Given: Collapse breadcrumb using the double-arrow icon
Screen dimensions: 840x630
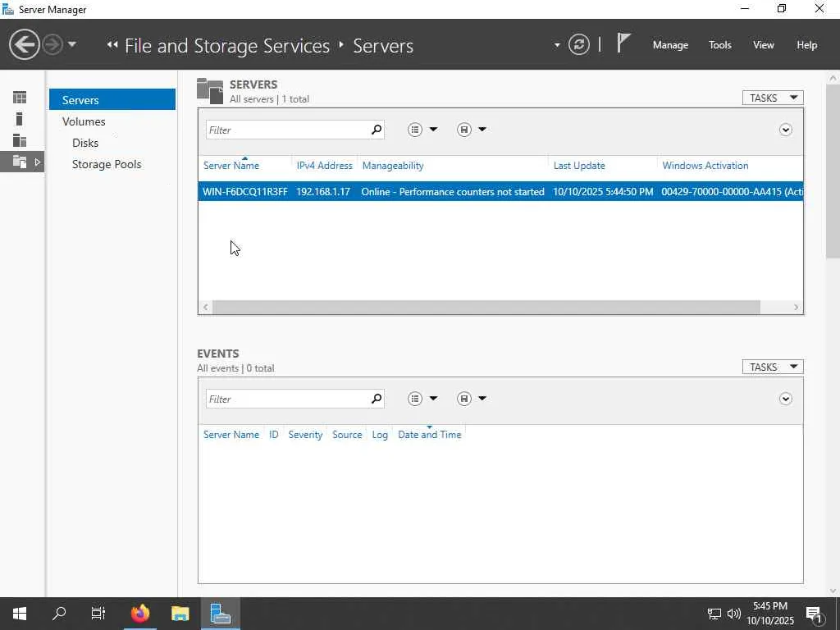Looking at the screenshot, I should (112, 45).
